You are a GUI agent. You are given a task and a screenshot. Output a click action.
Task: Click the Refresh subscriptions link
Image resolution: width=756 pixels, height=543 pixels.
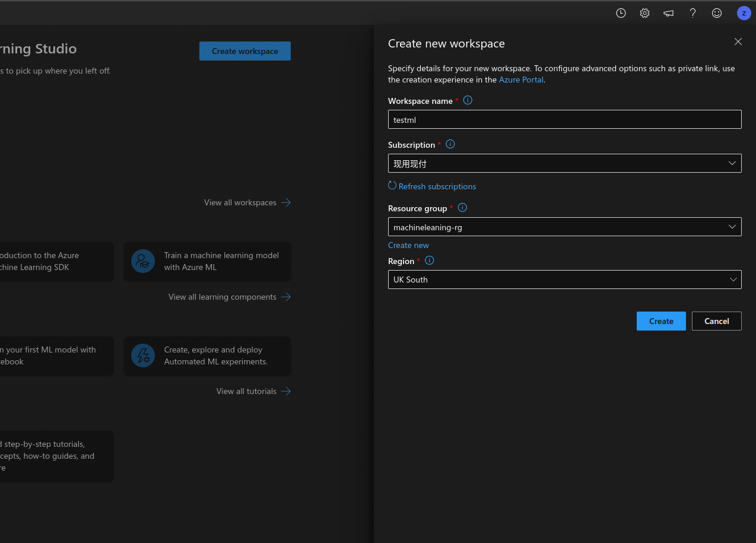tap(437, 186)
